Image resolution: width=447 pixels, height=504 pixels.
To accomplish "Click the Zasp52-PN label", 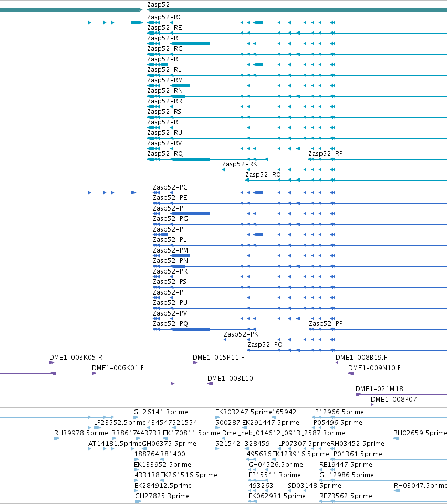I will [170, 261].
